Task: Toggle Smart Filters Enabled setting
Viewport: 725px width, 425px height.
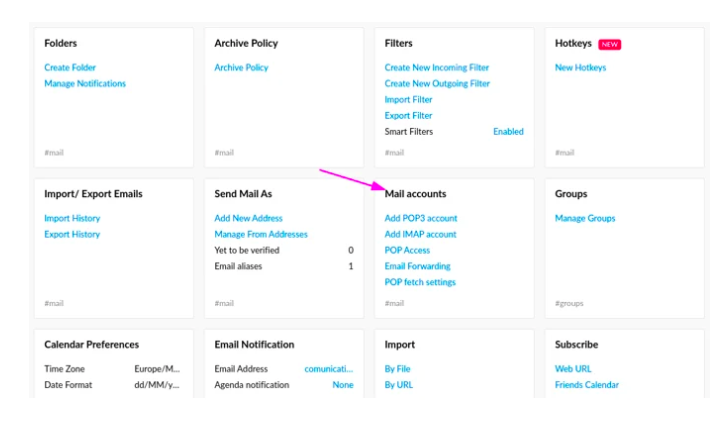Action: pos(508,132)
